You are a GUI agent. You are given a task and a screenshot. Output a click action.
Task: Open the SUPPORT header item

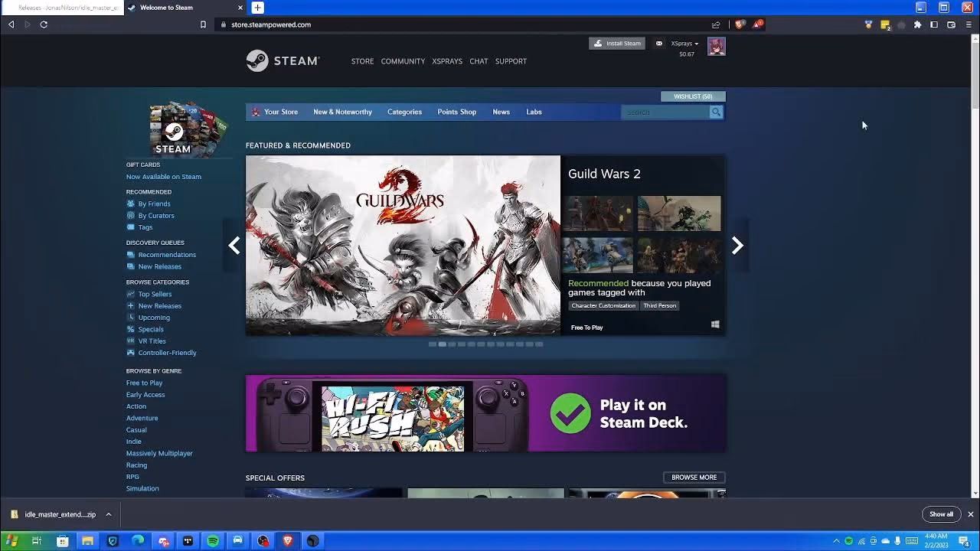point(511,61)
